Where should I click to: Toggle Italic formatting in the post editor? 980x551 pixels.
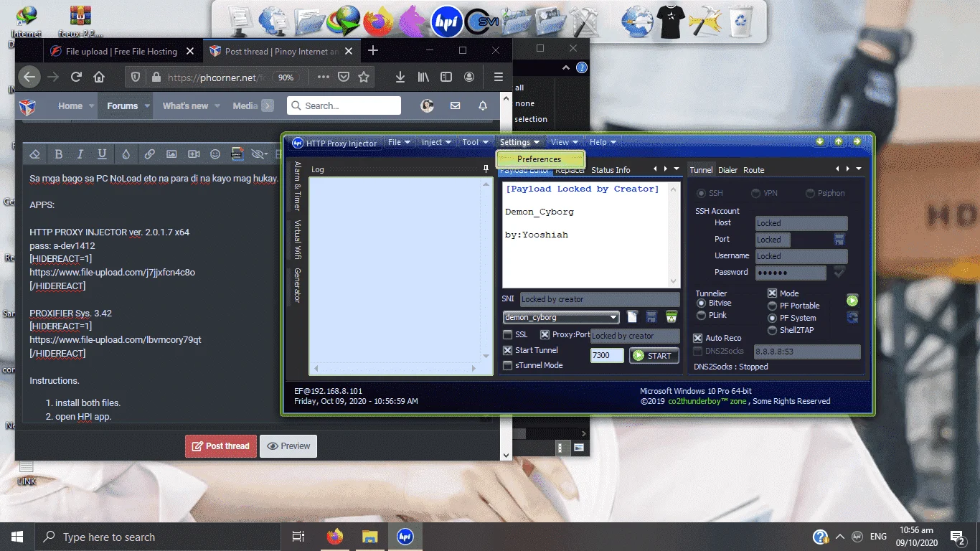point(80,154)
